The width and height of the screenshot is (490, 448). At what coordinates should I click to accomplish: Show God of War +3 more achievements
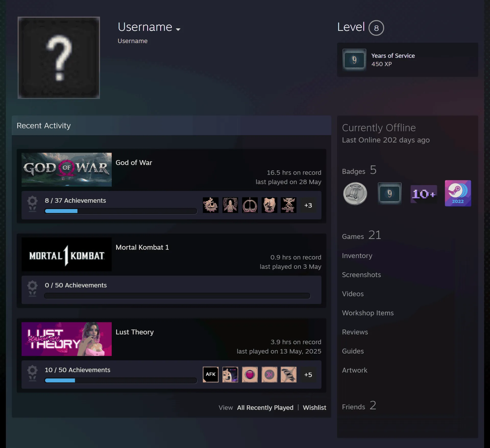pyautogui.click(x=308, y=205)
